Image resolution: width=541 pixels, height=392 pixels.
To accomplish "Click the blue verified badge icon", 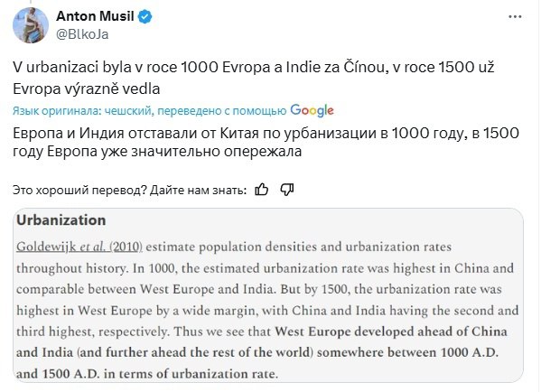I will coord(145,16).
